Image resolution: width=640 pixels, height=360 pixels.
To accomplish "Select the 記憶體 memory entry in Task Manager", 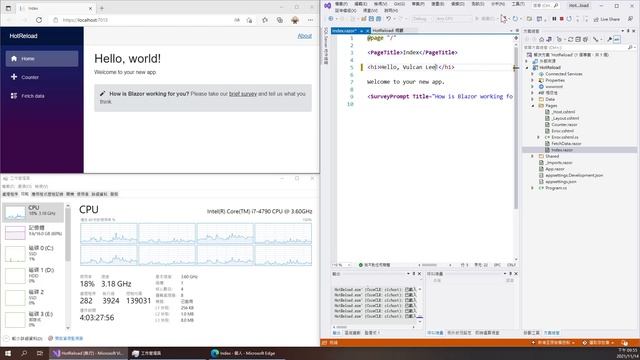I will tap(33, 232).
